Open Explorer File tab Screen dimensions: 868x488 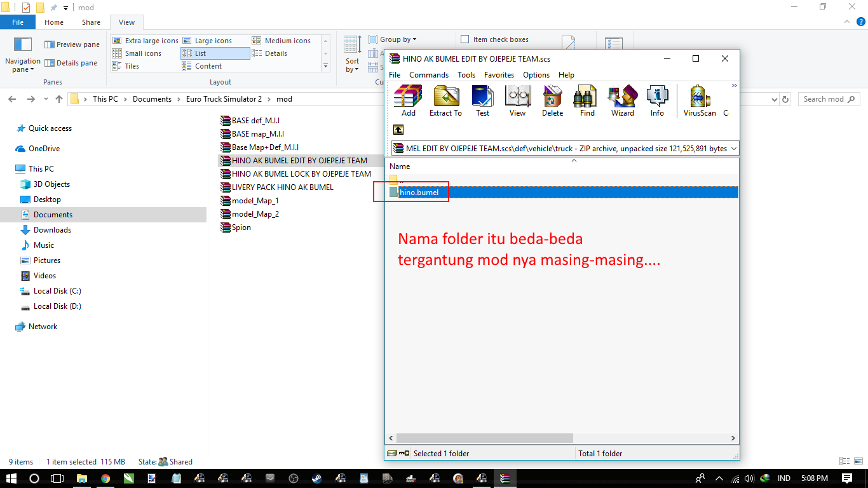(18, 22)
